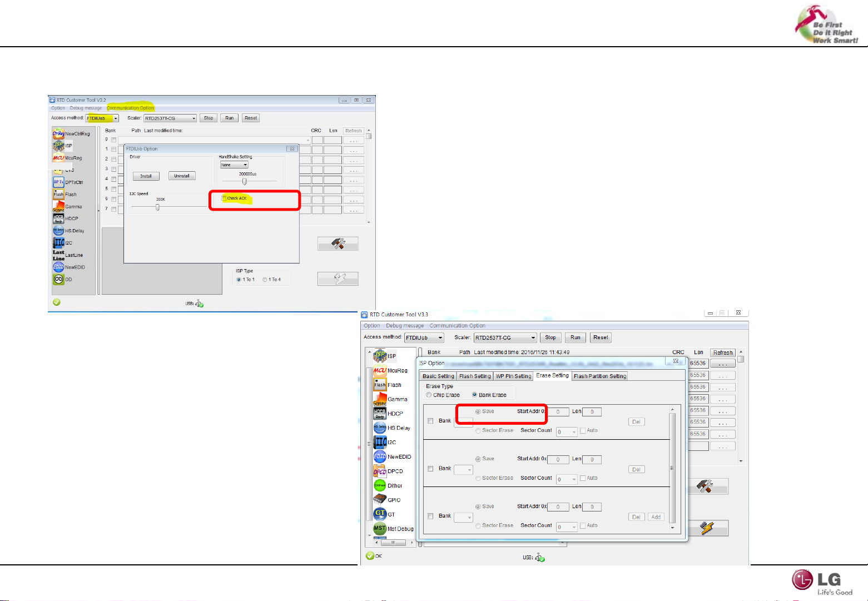The height and width of the screenshot is (601, 868).
Task: Open Sector Count dropdown in row with Add button
Action: [x=567, y=527]
